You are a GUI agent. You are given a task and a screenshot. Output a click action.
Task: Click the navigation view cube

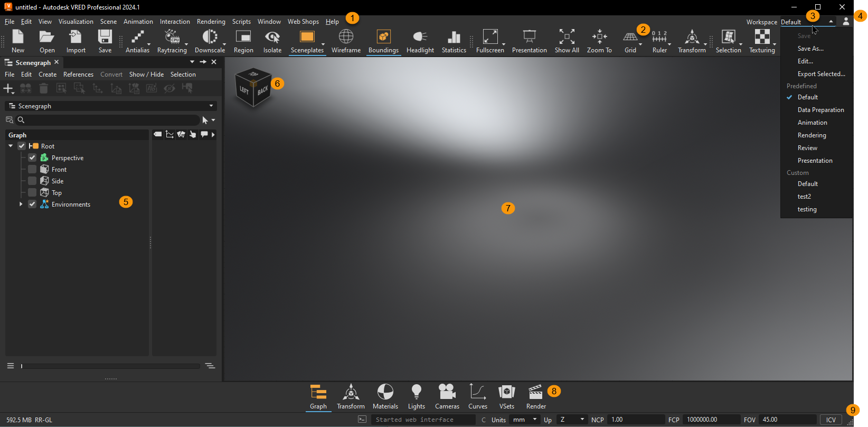pos(253,87)
